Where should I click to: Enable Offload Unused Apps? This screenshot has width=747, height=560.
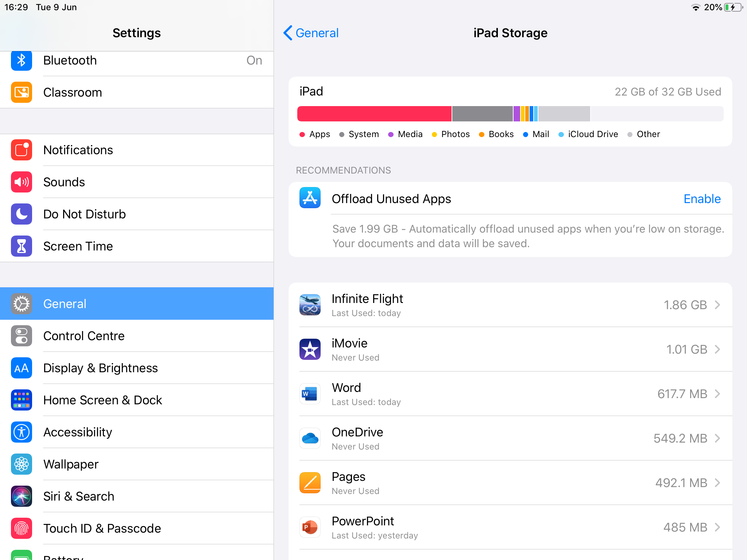(702, 199)
